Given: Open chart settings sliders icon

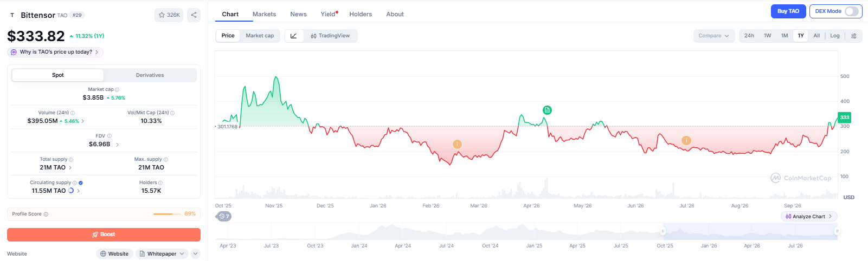Looking at the screenshot, I should point(854,36).
